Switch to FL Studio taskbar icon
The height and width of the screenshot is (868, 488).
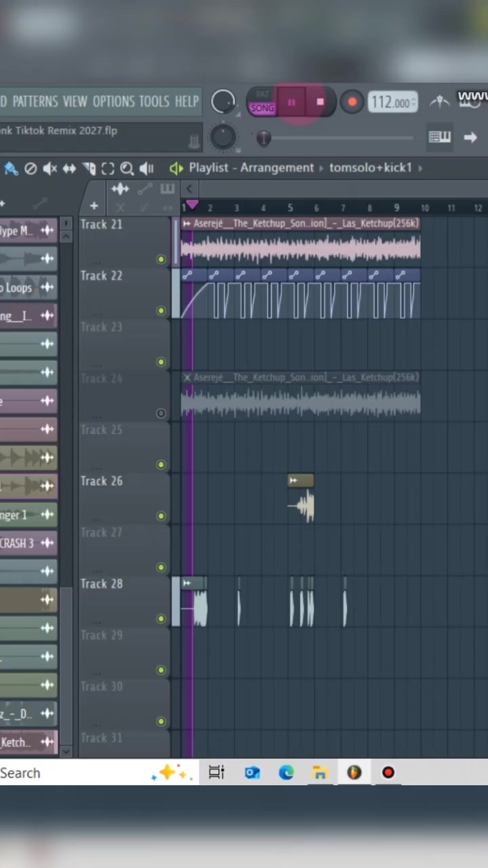(x=354, y=772)
